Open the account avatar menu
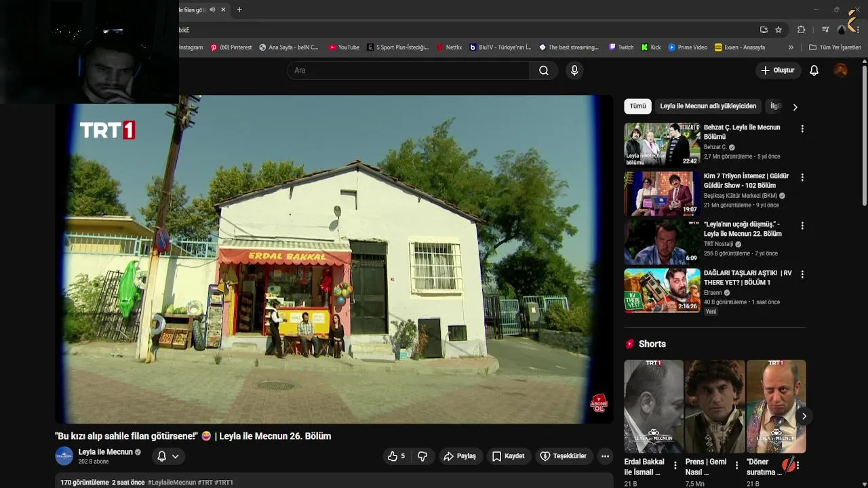Image resolution: width=868 pixels, height=488 pixels. (x=841, y=70)
